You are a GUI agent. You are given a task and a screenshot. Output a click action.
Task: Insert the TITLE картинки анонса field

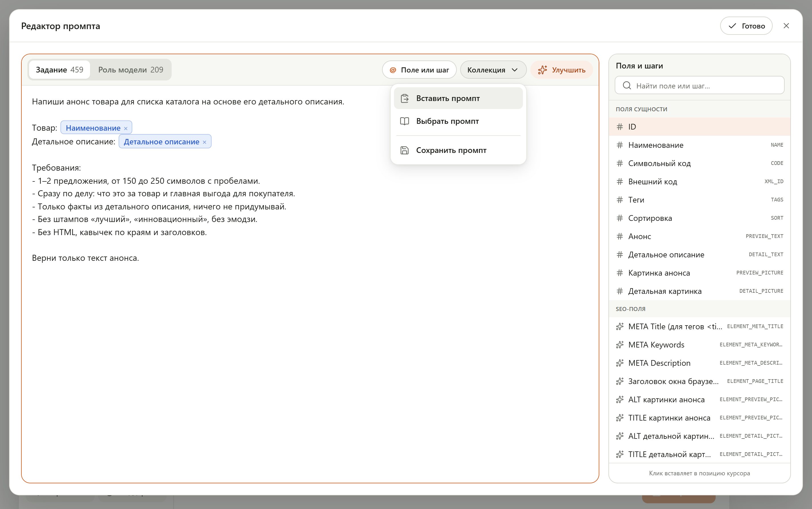(699, 418)
